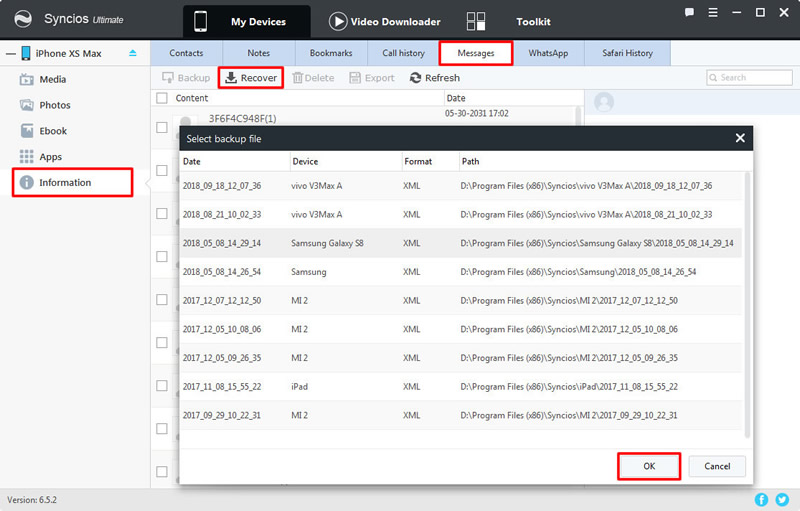
Task: Click into the Search field
Action: (749, 78)
